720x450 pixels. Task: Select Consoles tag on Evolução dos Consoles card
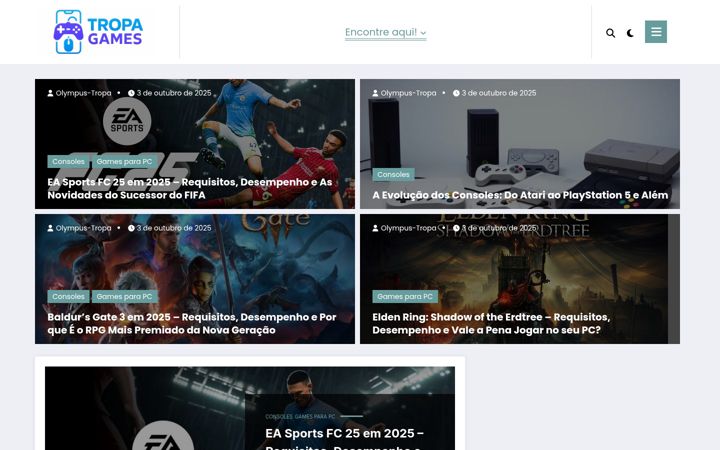tap(393, 174)
